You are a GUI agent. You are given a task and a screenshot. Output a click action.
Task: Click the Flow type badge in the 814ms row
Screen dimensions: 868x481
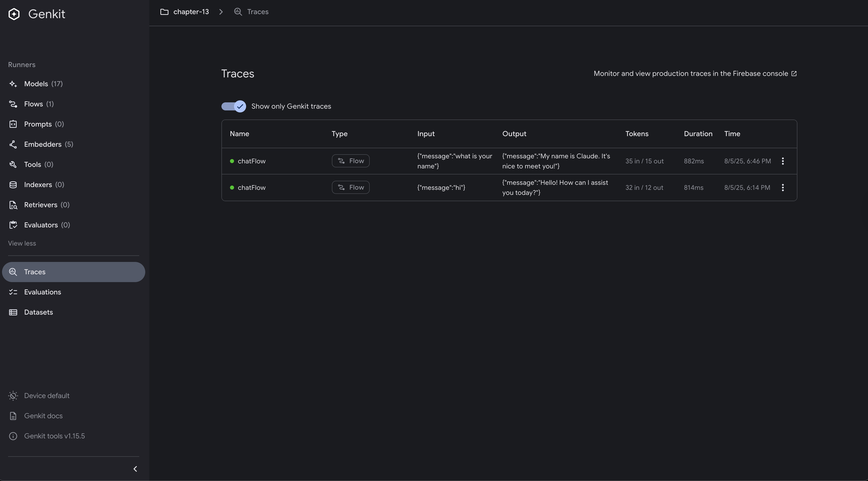tap(351, 187)
